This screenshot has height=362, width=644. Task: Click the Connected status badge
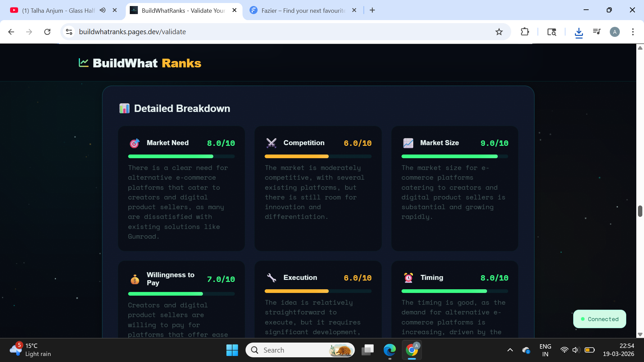pos(599,319)
